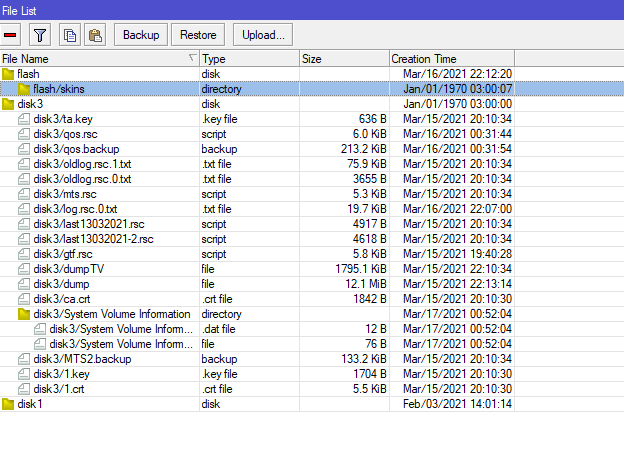Click the disk3/ta.key file icon
Image resolution: width=624 pixels, height=468 pixels.
24,119
